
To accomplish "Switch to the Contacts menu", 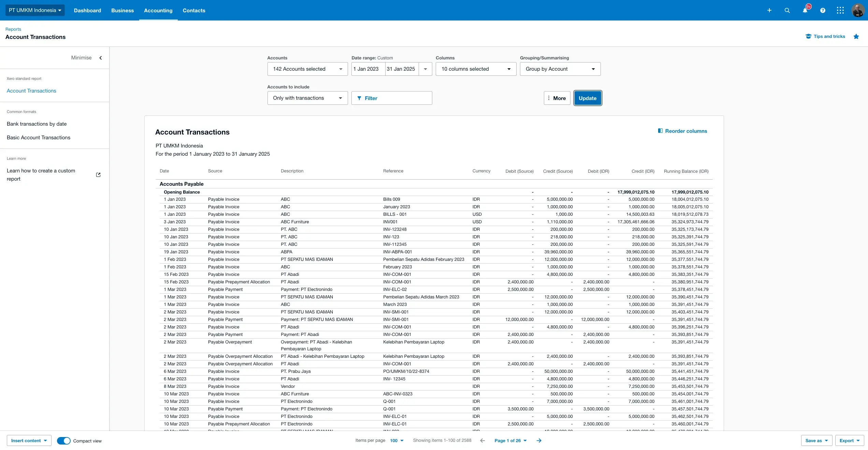I will tap(194, 11).
